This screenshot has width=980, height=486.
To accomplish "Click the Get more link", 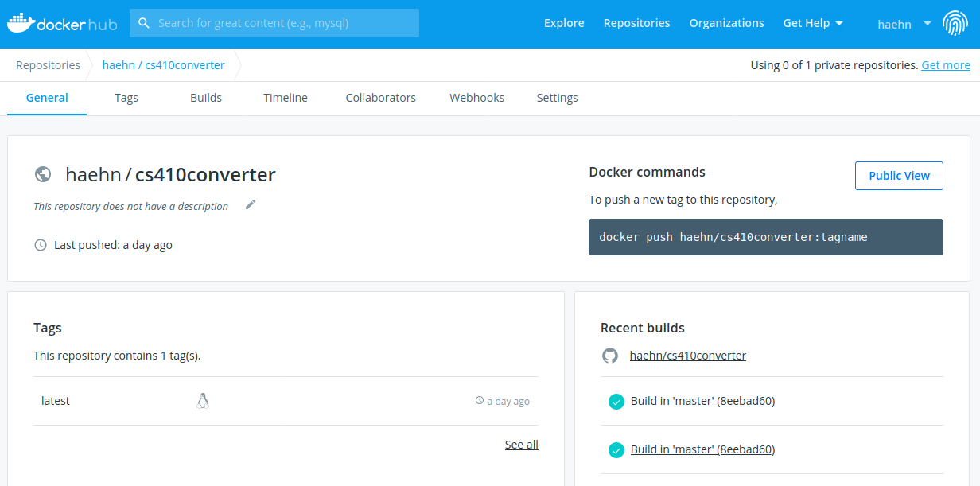I will [946, 65].
